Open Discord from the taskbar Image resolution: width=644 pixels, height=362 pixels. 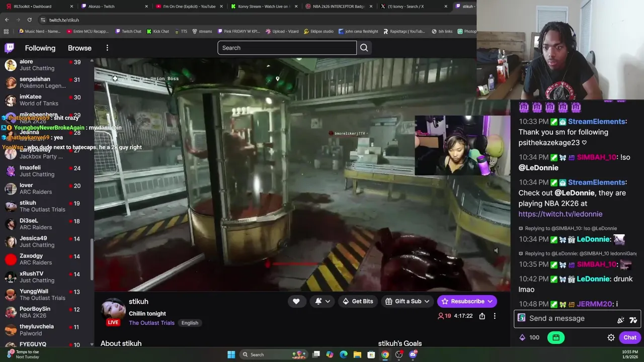[x=413, y=354]
